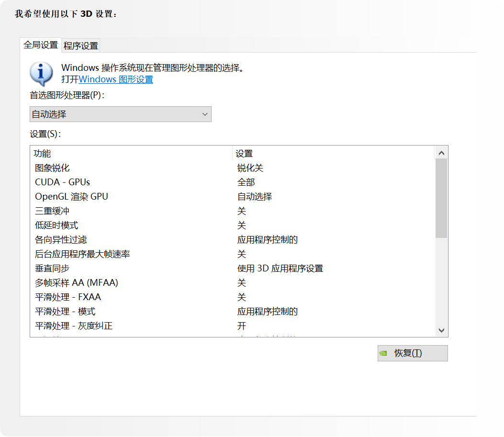
Task: Click the 关 value for 平滑处理 - FXAA
Action: (242, 297)
